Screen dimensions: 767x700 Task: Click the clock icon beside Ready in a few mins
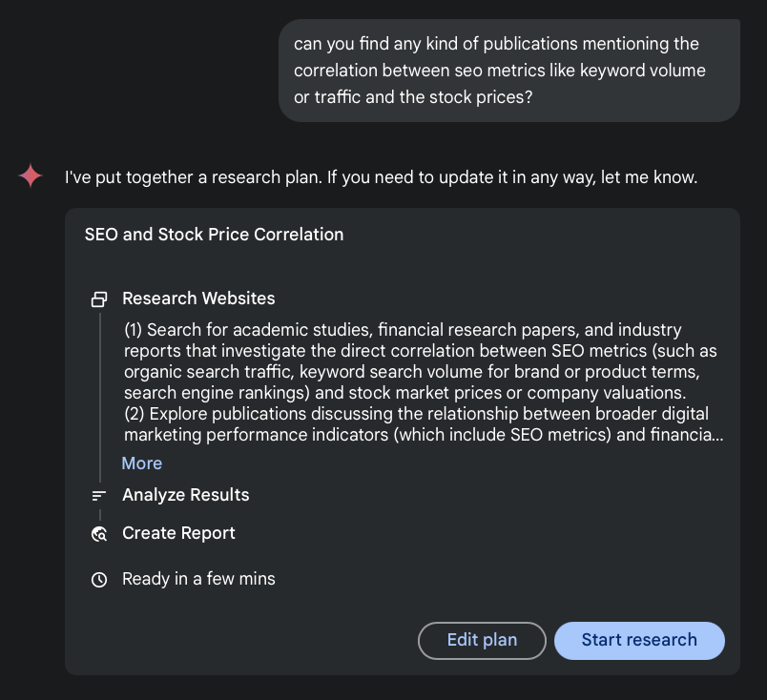tap(99, 579)
